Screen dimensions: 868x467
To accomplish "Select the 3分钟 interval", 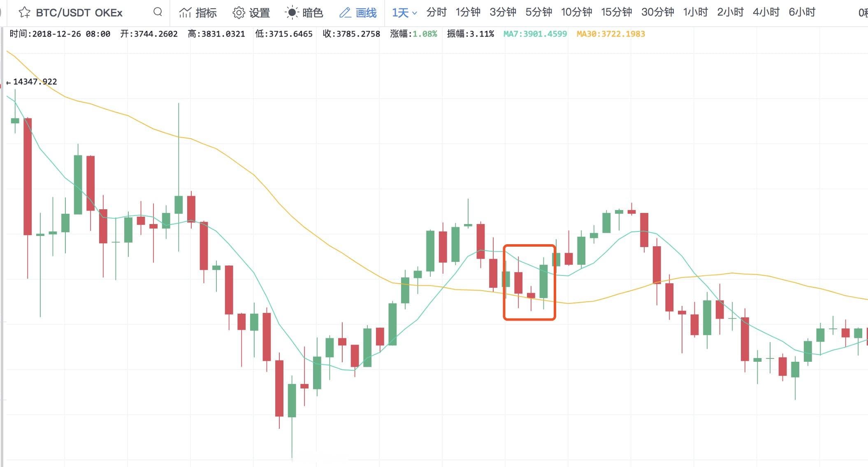I will coord(503,12).
